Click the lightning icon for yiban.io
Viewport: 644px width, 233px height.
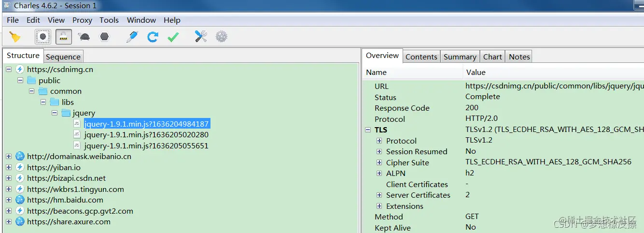coord(20,167)
